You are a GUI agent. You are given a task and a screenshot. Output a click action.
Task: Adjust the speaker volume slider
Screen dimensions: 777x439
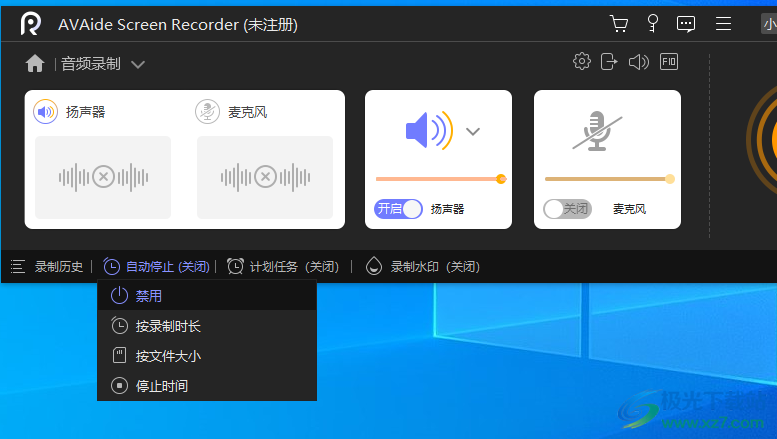coord(441,179)
